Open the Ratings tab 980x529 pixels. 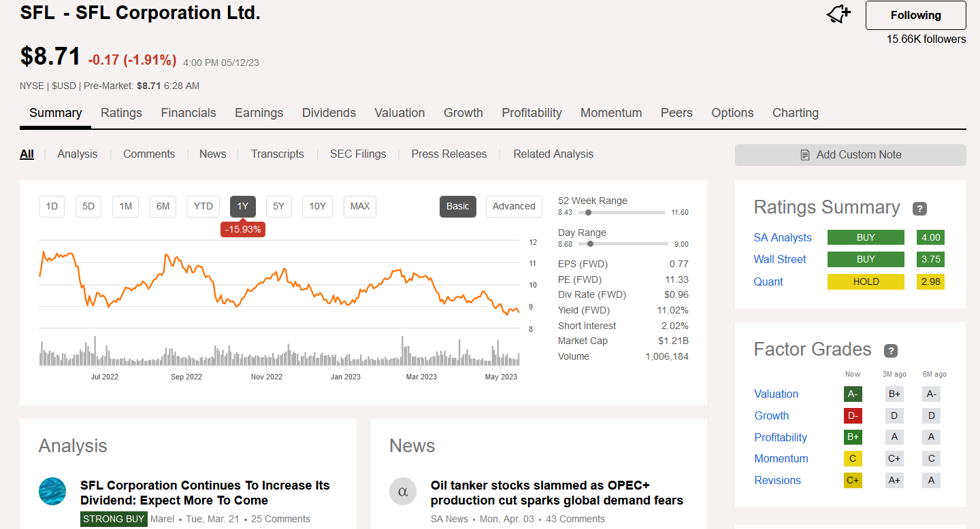(x=121, y=113)
